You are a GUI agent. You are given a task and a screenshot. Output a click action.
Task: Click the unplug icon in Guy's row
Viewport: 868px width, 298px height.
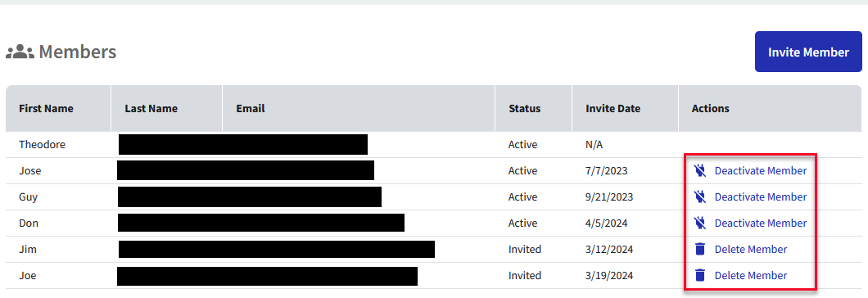(700, 196)
